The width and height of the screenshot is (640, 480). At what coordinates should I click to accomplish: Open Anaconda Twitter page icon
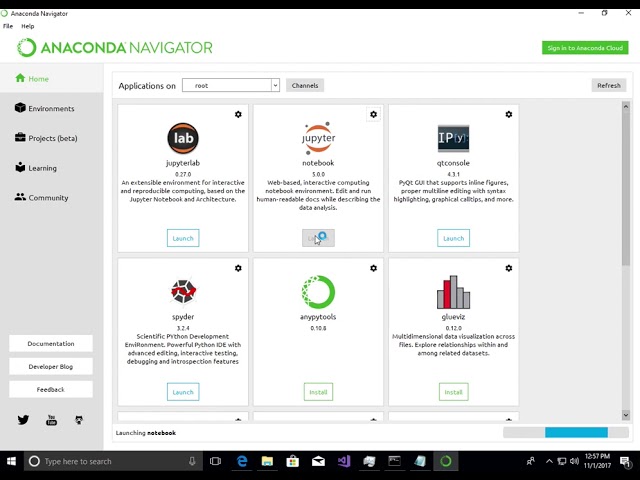click(x=23, y=420)
